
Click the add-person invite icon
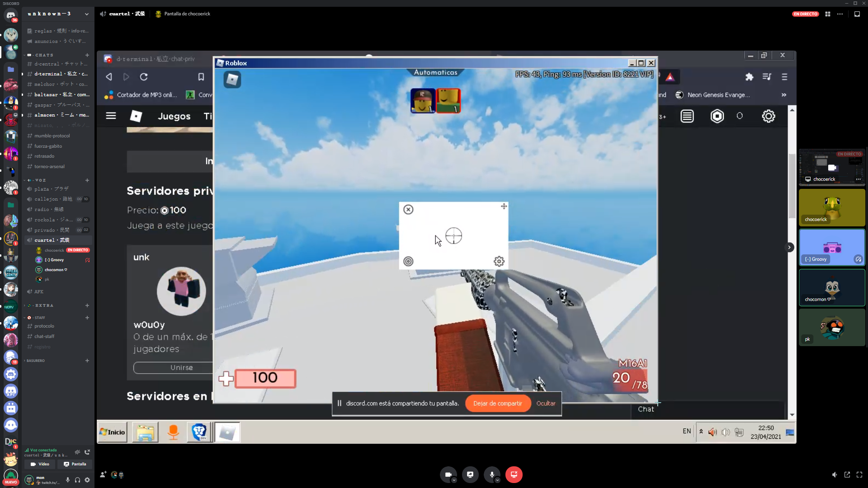pos(103,474)
